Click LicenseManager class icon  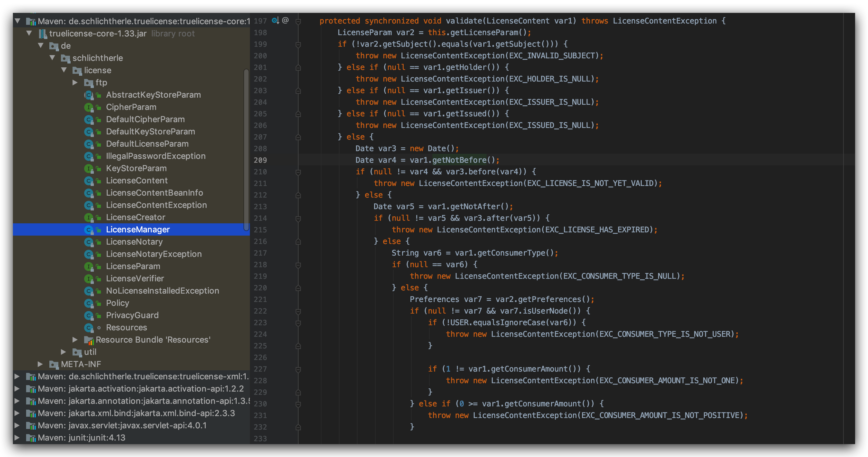(89, 230)
